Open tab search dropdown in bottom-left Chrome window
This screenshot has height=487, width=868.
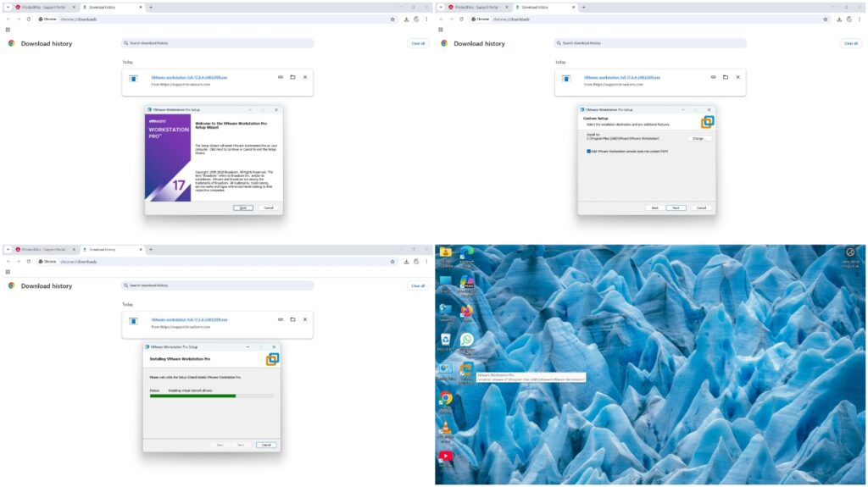(x=8, y=250)
